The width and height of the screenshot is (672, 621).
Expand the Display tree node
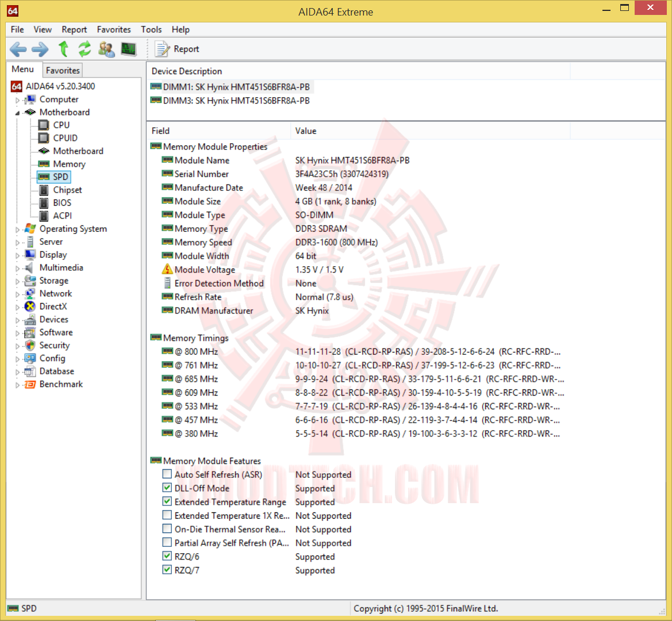click(x=17, y=255)
